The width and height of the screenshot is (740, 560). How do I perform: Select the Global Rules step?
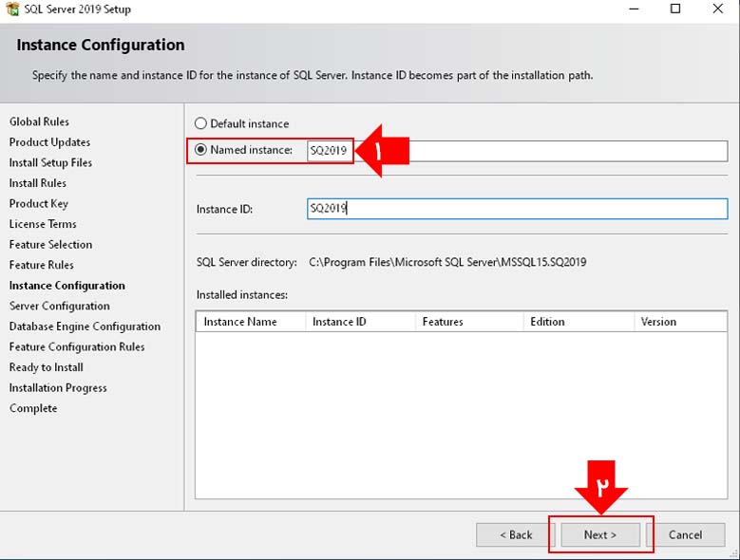tap(39, 121)
